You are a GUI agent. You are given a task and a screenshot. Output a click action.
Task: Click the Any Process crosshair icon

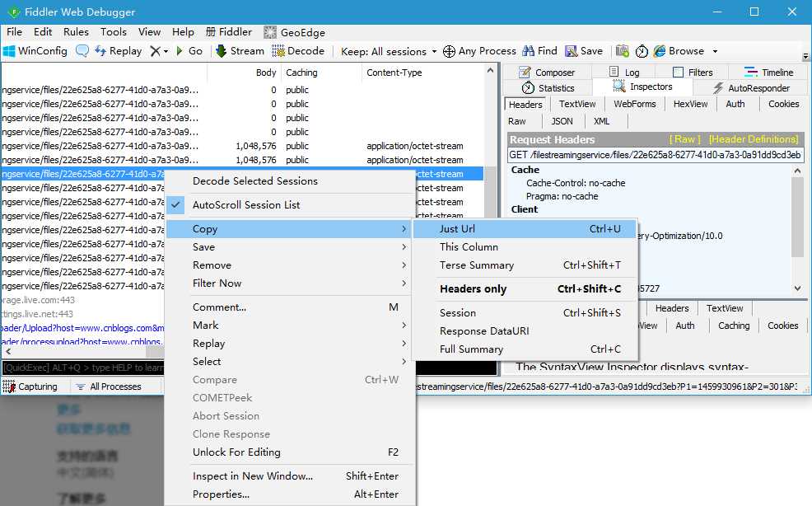449,51
